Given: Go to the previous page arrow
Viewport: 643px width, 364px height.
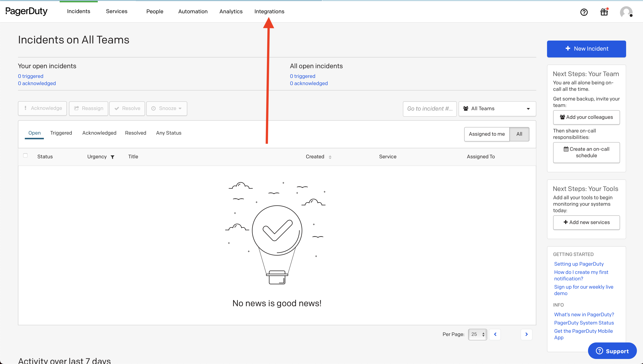Looking at the screenshot, I should coord(495,334).
